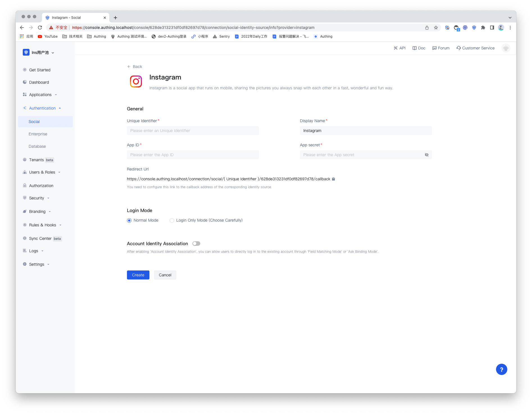
Task: Open the browser extensions puzzle icon
Action: [x=483, y=28]
